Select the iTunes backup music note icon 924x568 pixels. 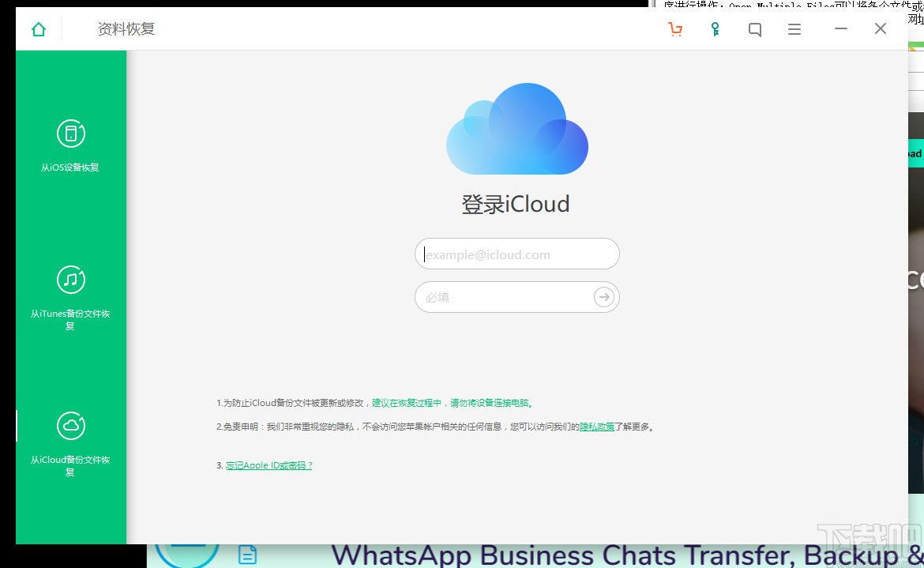[x=71, y=280]
